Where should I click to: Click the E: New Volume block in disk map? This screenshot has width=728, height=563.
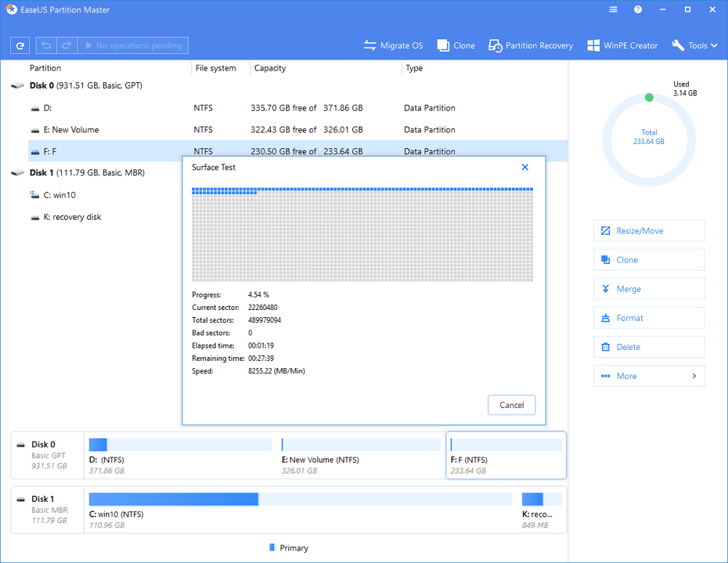360,455
